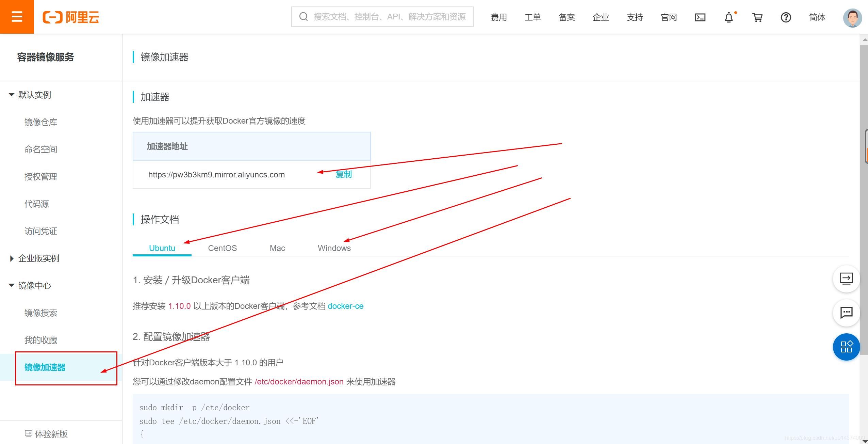Open 代码源 in sidebar
The height and width of the screenshot is (444, 868).
point(36,204)
